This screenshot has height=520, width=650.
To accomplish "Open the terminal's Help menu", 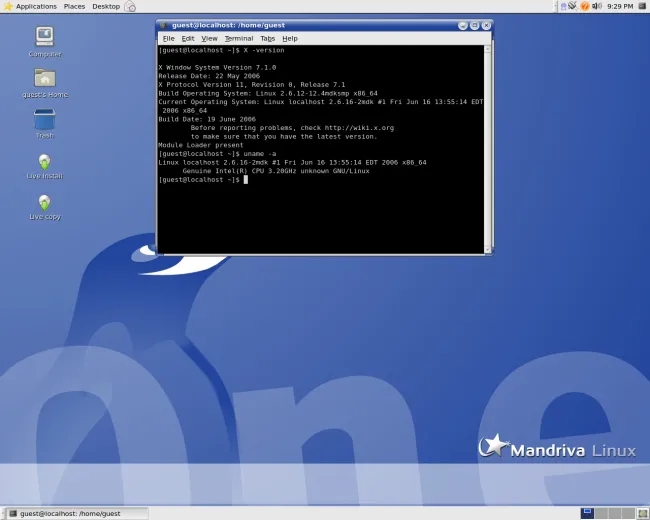I will click(x=290, y=39).
